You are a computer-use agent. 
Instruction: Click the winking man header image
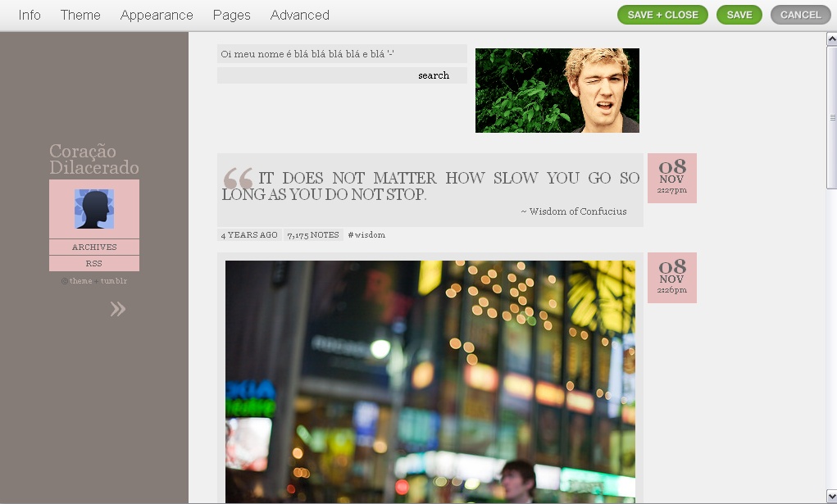[557, 90]
